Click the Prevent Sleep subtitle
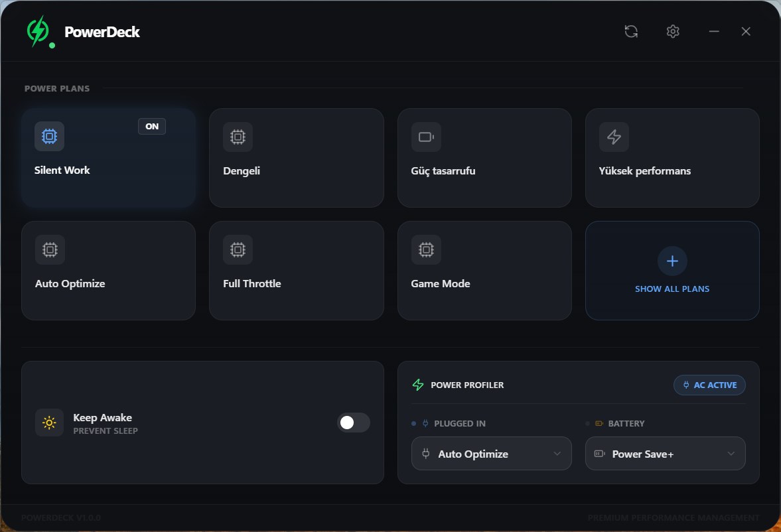781x532 pixels. pyautogui.click(x=106, y=431)
